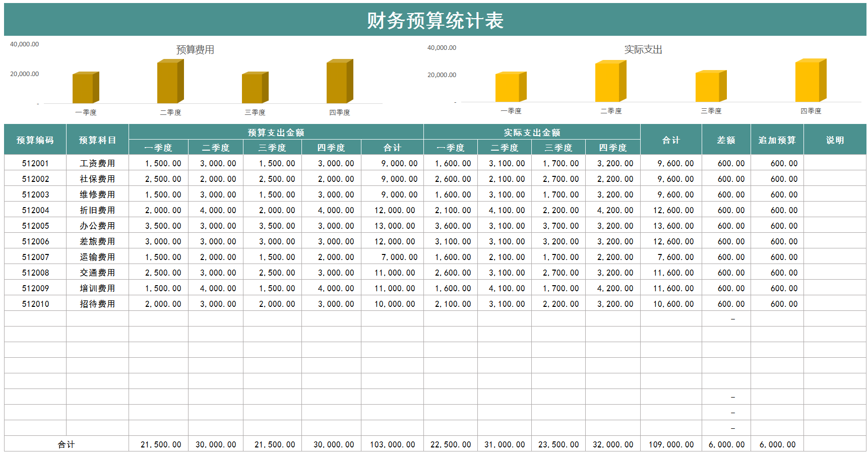Click the 实际支出 chart title
The height and width of the screenshot is (454, 868).
pos(643,49)
